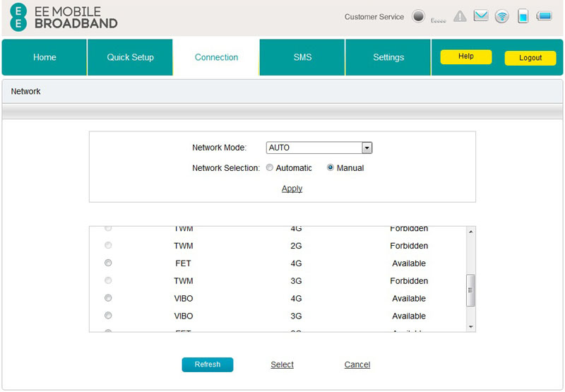
Task: Click the Available status in the VIBO 4G row
Action: pos(409,298)
